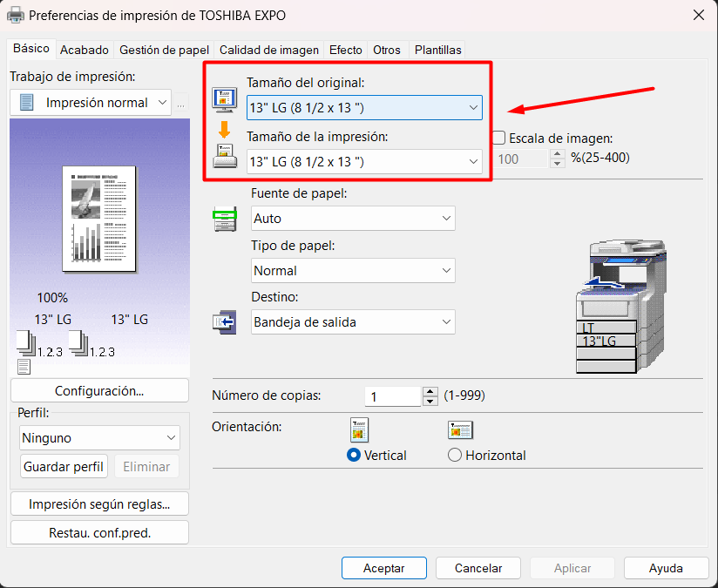Screen dimensions: 718x588
Task: Click the Número de copias input field
Action: (393, 396)
